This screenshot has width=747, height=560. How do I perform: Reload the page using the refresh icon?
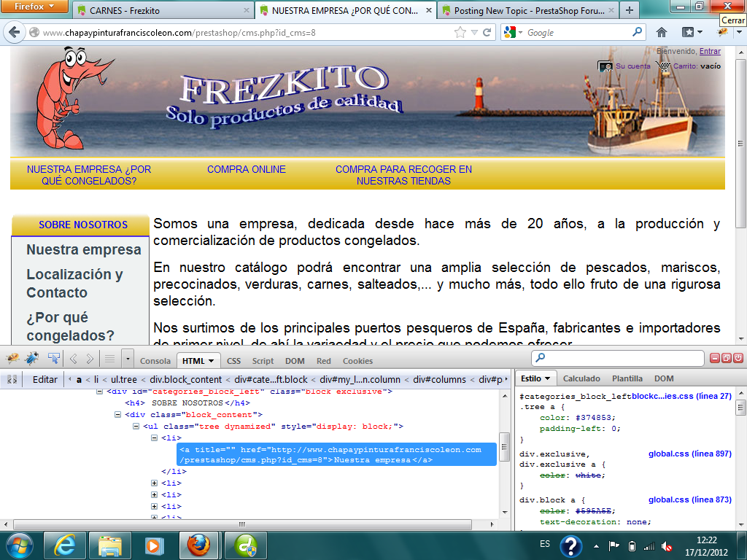coord(487,32)
